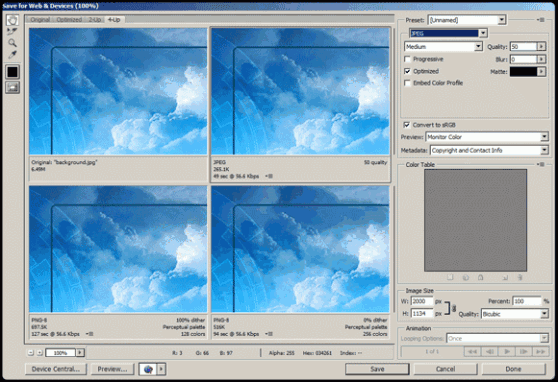Open download speed menu in JPEG pane
The height and width of the screenshot is (382, 558).
pos(269,176)
